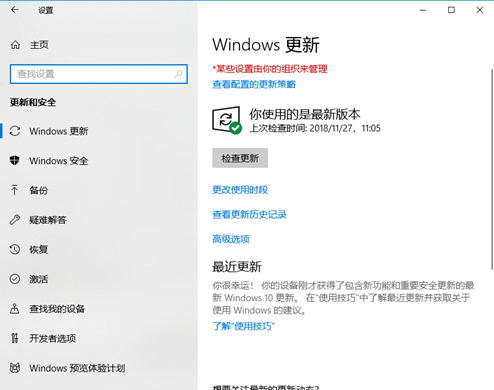Open Windows 预览体验计划 sidebar item
This screenshot has width=494, height=390.
pos(99,368)
